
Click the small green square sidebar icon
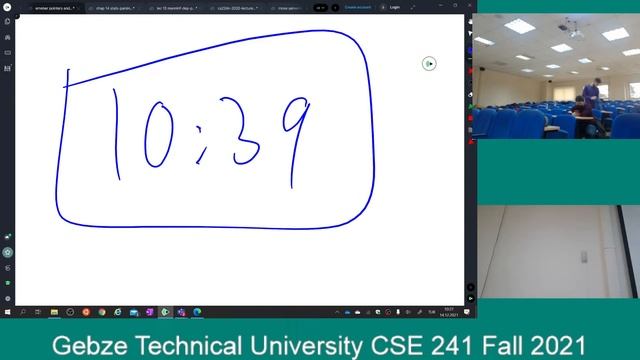(7, 283)
